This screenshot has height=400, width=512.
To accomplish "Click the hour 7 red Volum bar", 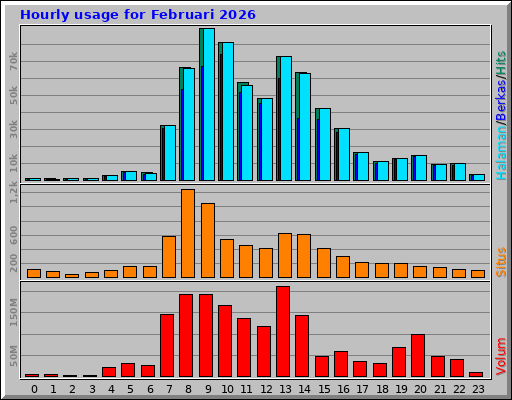I will [167, 346].
